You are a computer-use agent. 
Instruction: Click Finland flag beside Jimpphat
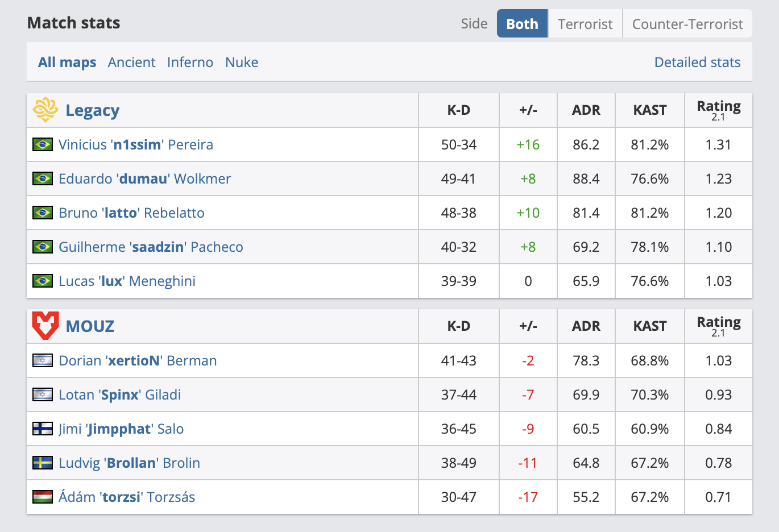[x=43, y=429]
